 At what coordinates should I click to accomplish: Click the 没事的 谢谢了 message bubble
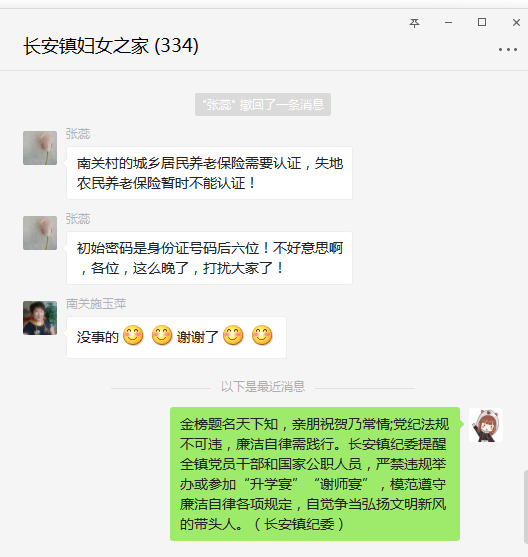pos(176,337)
